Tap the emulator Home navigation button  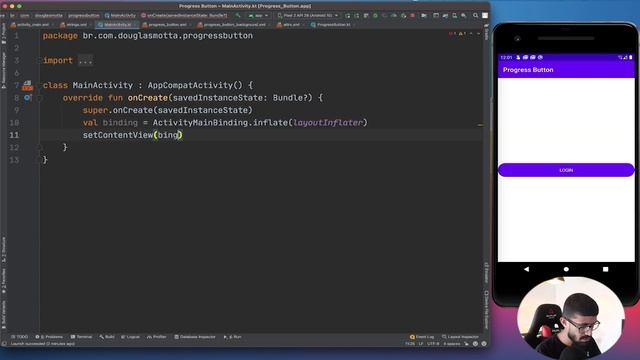[x=566, y=269]
